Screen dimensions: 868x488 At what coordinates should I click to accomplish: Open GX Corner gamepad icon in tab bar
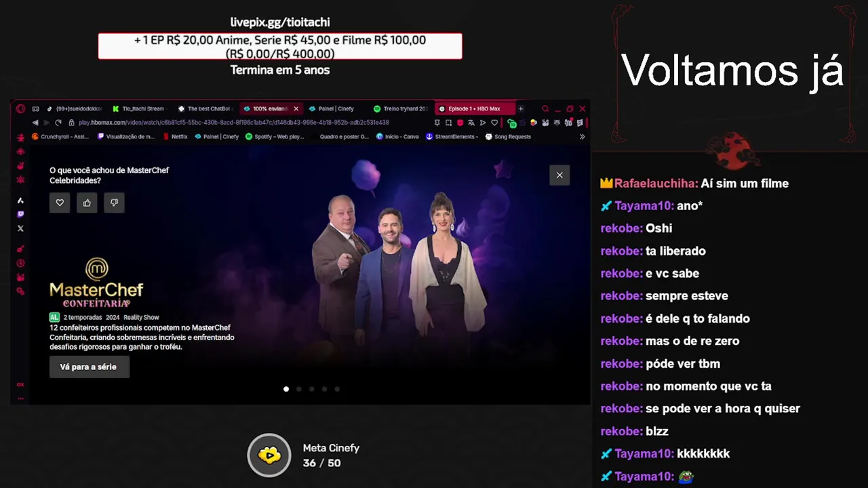pos(35,108)
